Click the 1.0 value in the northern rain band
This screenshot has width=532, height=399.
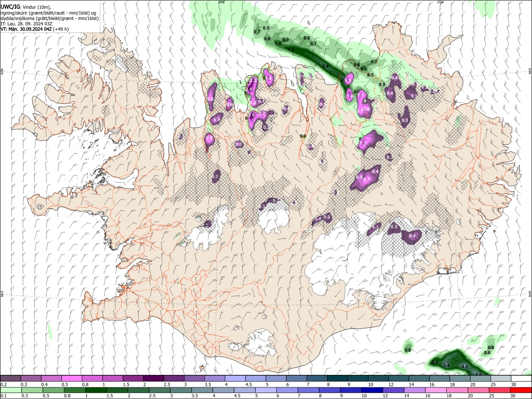click(x=278, y=44)
